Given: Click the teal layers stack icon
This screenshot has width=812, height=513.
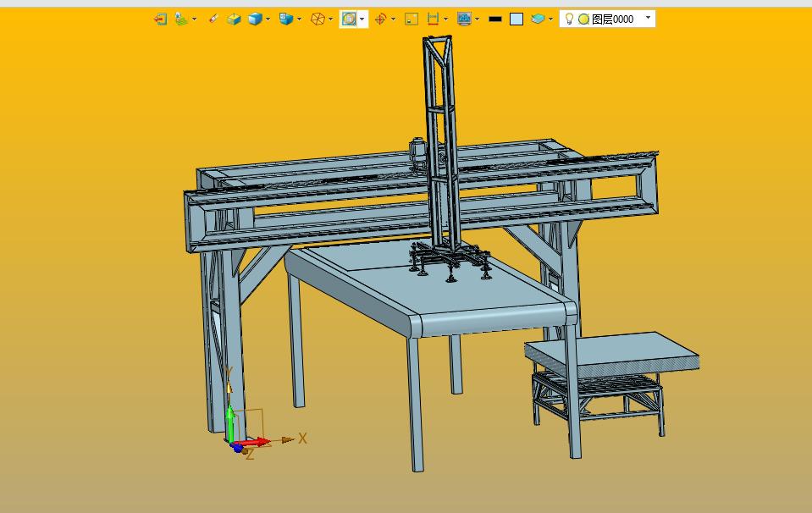Looking at the screenshot, I should pyautogui.click(x=538, y=19).
